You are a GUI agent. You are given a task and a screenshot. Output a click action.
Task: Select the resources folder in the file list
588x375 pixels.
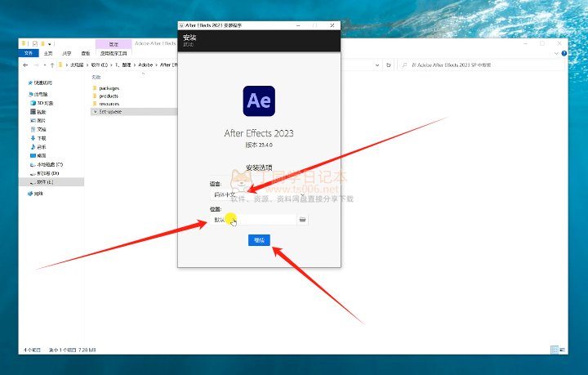click(x=109, y=104)
